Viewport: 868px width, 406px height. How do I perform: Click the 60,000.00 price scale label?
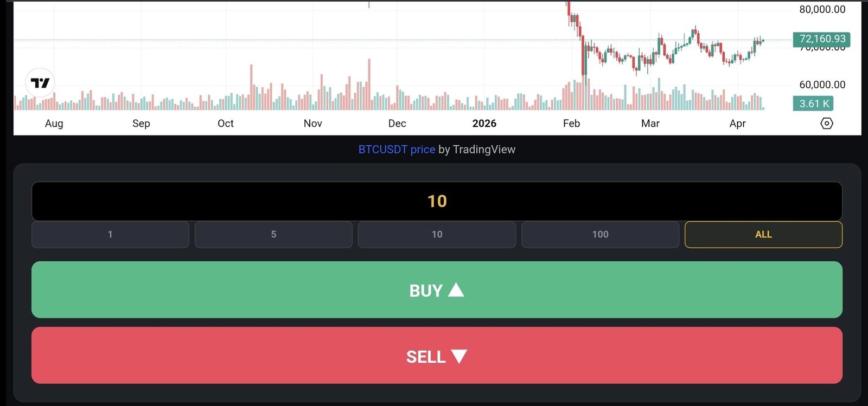pos(822,85)
